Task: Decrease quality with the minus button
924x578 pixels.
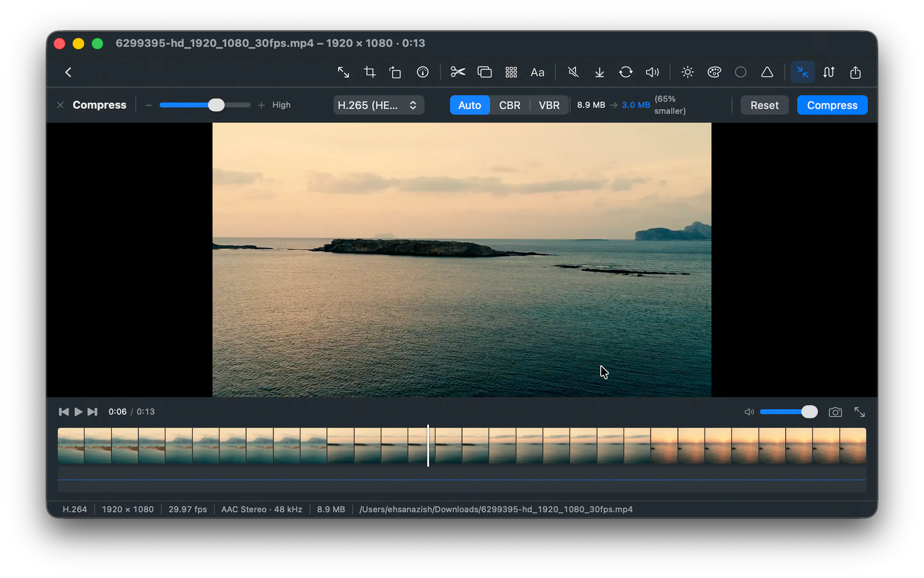Action: click(x=149, y=105)
